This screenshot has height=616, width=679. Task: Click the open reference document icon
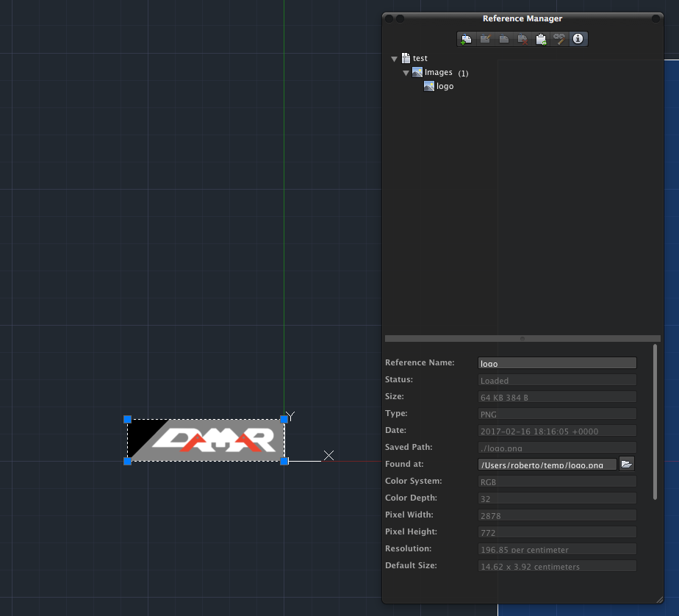(x=503, y=39)
